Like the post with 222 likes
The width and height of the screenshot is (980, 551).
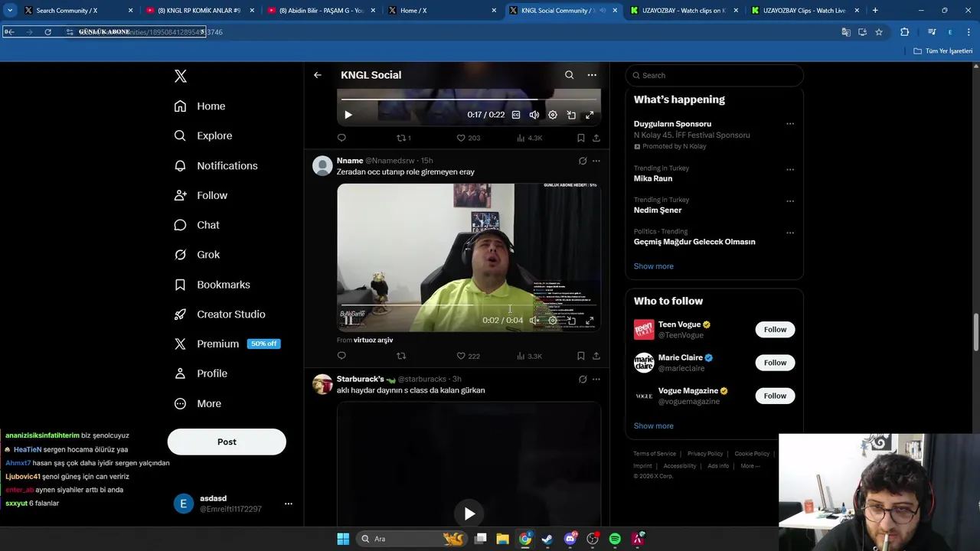point(468,356)
